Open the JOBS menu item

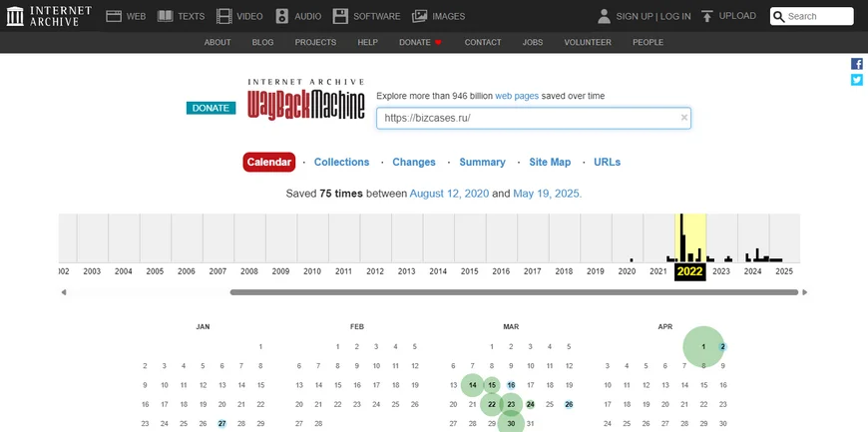[533, 42]
